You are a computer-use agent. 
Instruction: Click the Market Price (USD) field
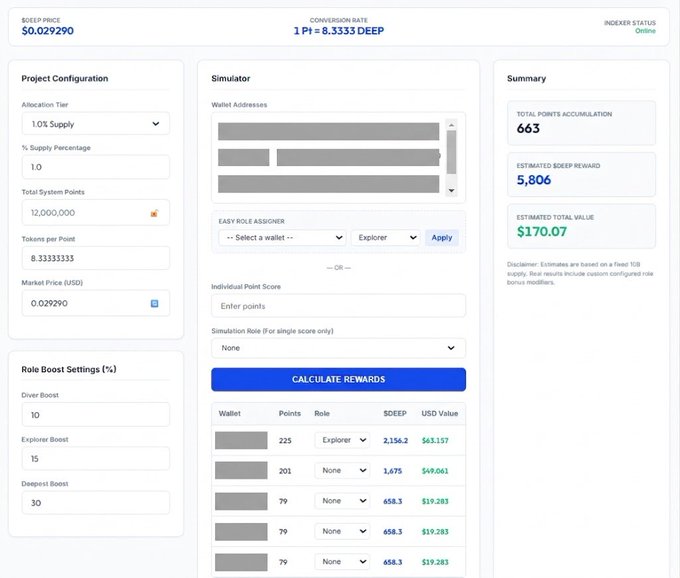point(95,304)
